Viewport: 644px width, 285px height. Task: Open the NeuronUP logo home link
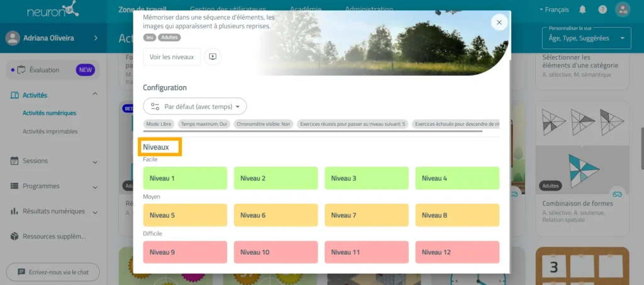[53, 10]
